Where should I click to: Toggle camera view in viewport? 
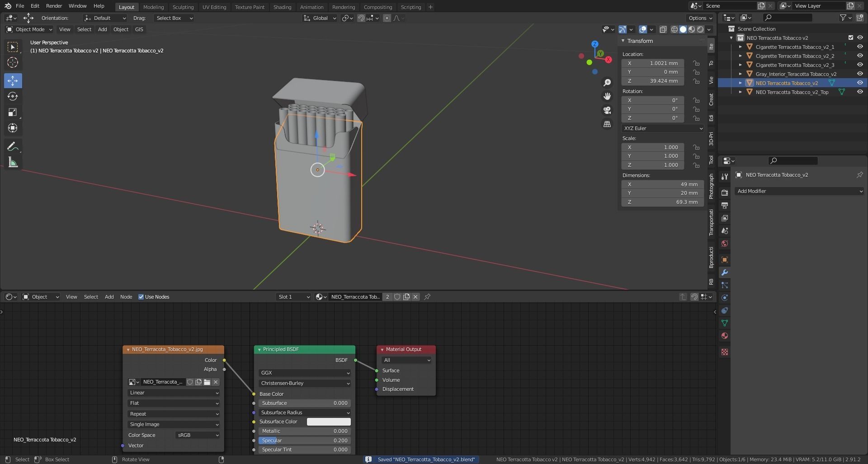coord(607,110)
